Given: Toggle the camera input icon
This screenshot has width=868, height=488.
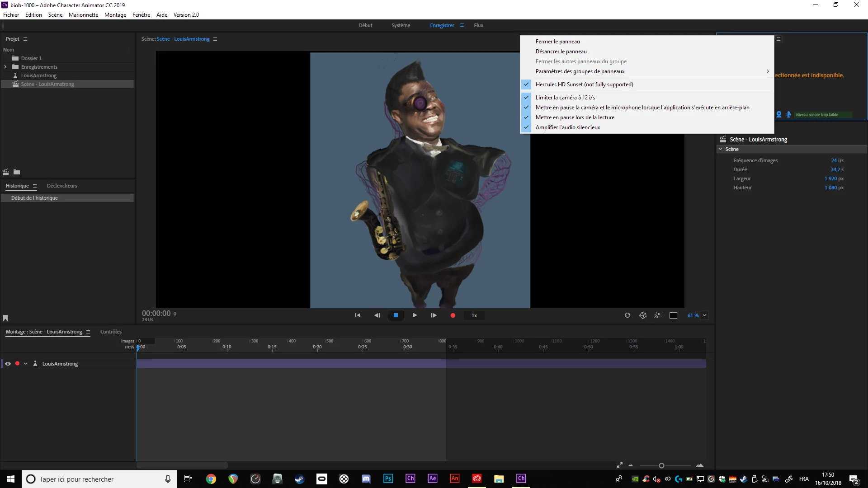Looking at the screenshot, I should point(779,115).
